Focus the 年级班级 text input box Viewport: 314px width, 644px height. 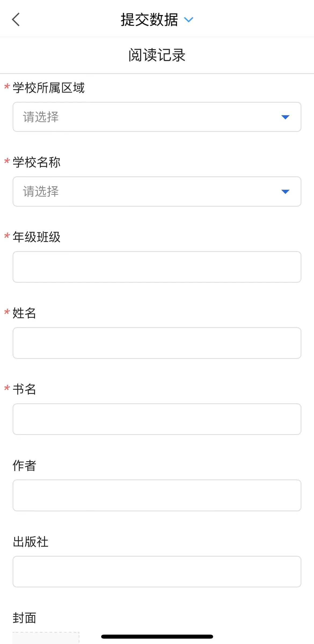pos(157,267)
